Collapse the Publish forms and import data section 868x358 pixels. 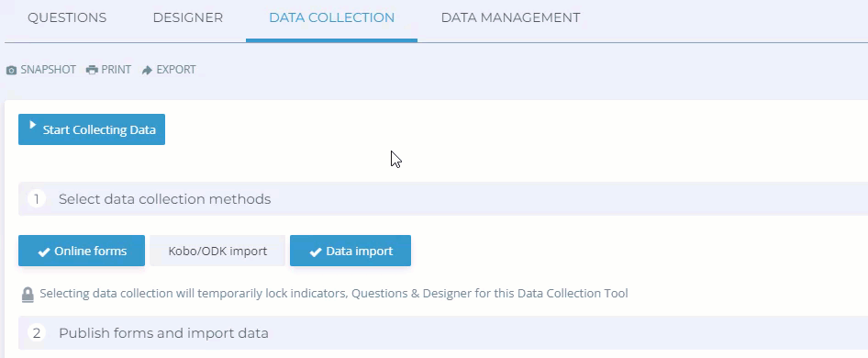pos(443,333)
